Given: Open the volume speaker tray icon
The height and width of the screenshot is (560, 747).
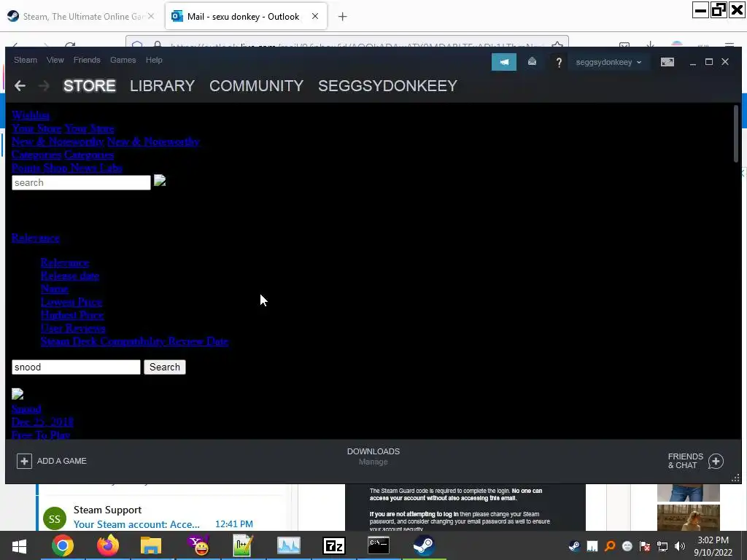Looking at the screenshot, I should 680,546.
